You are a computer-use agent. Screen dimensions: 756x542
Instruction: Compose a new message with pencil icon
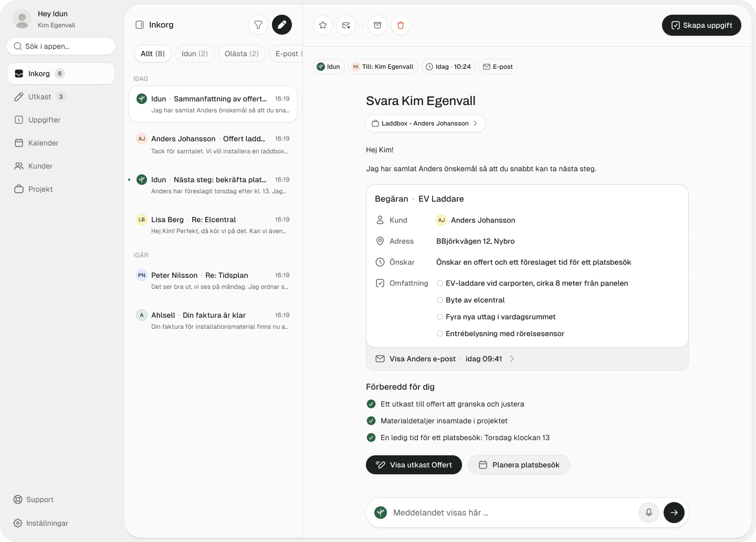tap(282, 25)
